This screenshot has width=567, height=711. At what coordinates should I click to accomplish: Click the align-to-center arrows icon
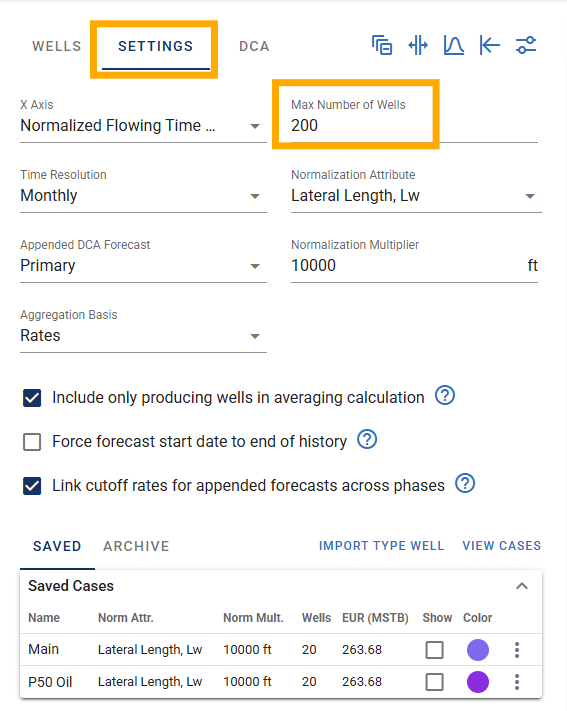click(418, 45)
